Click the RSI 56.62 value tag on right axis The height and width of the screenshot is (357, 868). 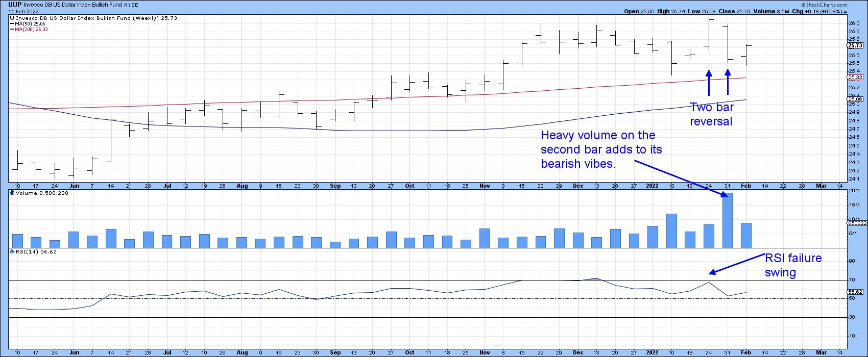(x=855, y=292)
